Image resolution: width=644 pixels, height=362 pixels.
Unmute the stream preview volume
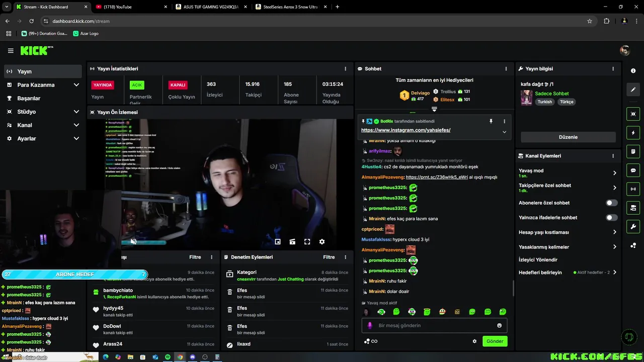(x=133, y=242)
